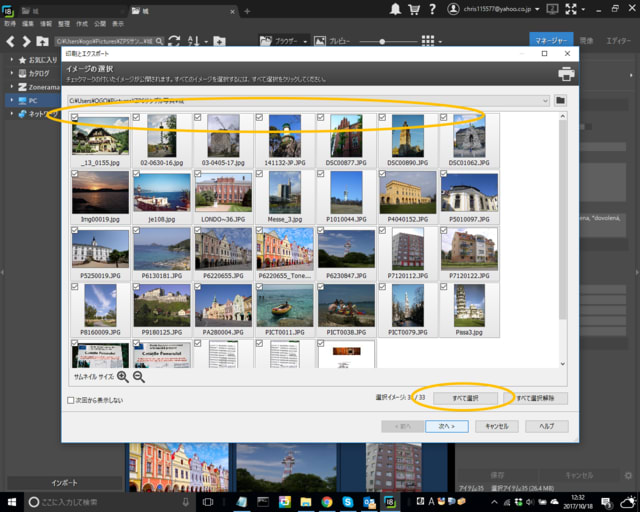Screen dimensions: 640x512
Task: Zoom out thumbnail size with magnifier minus
Action: click(139, 377)
